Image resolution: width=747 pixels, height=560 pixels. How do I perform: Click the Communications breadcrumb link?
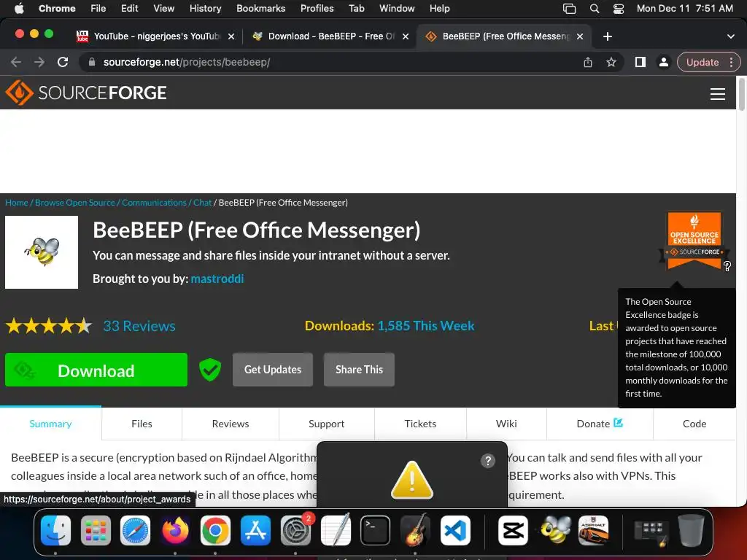point(155,203)
